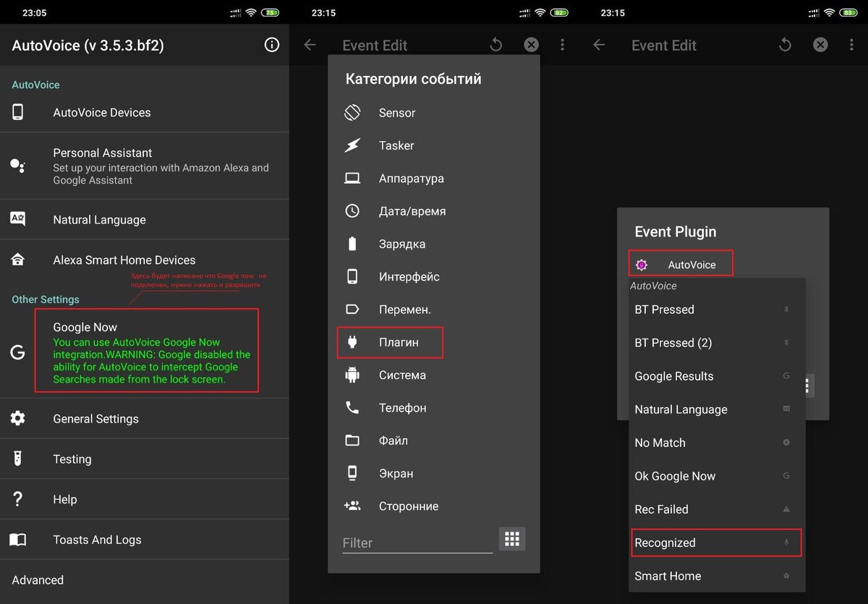This screenshot has width=868, height=604.
Task: Tap the cancel X icon in middle Event Edit
Action: (x=531, y=45)
